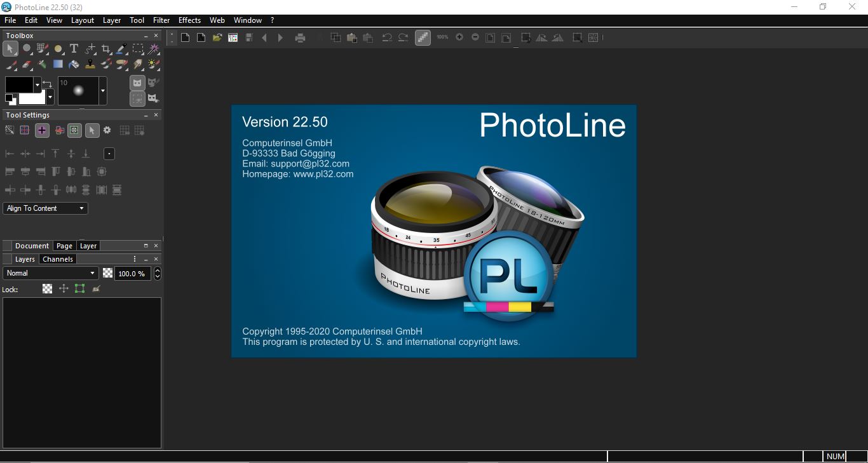868x463 pixels.
Task: Click the opacity up/down stepper
Action: (x=158, y=273)
